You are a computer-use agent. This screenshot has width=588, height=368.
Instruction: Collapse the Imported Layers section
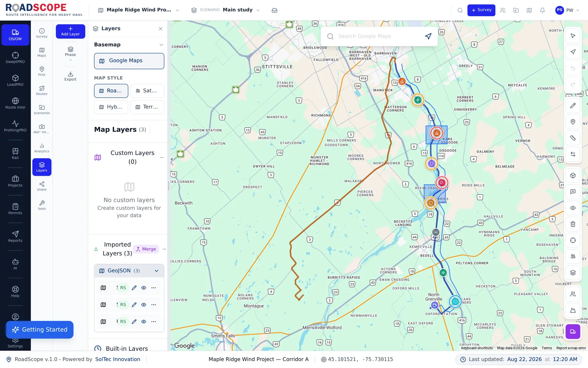tap(164, 249)
